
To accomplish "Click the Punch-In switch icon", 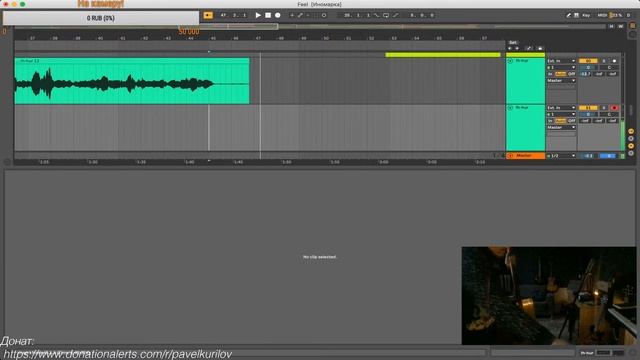I will 376,15.
